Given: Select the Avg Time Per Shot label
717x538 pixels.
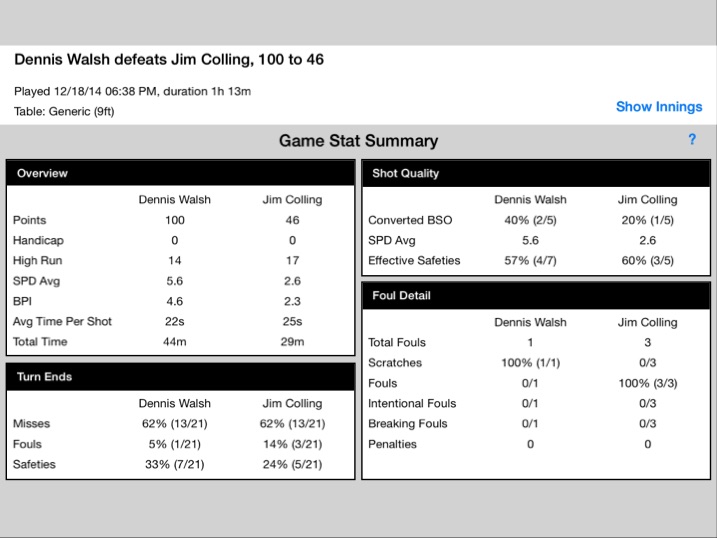Looking at the screenshot, I should (62, 321).
